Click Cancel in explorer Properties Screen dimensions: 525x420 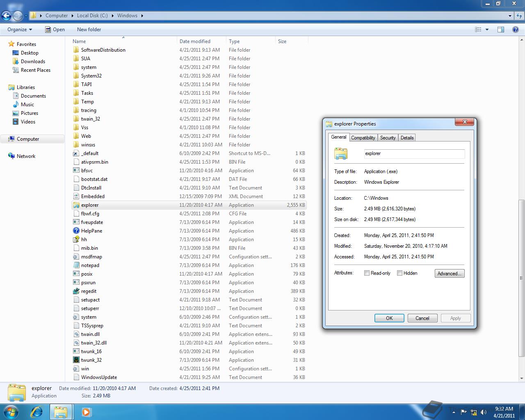click(x=422, y=318)
